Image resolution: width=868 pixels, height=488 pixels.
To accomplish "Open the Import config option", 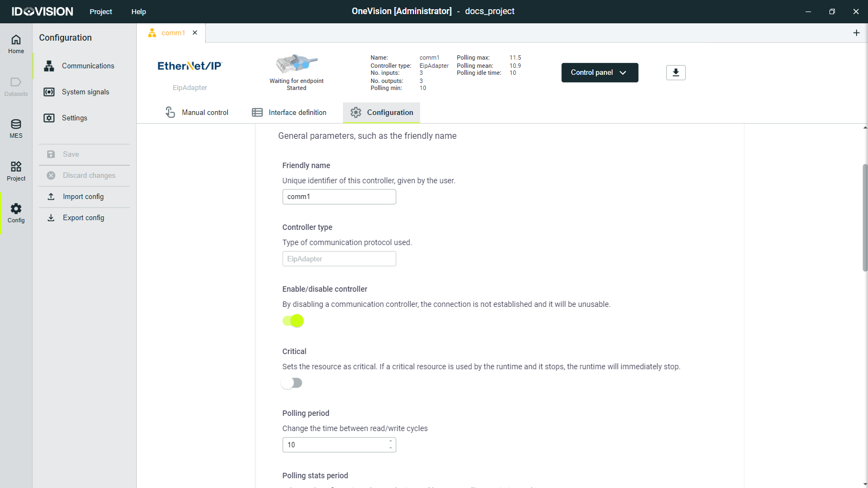I will pyautogui.click(x=83, y=196).
